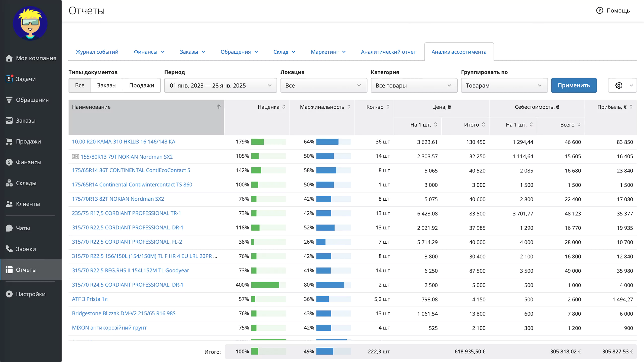This screenshot has height=362, width=644.
Task: Open the Локация dropdown
Action: pyautogui.click(x=324, y=85)
